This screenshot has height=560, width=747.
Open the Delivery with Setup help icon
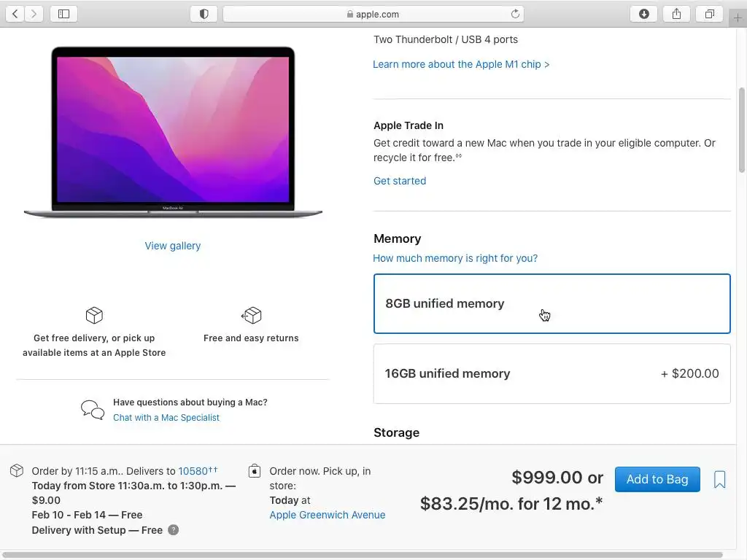click(x=174, y=530)
